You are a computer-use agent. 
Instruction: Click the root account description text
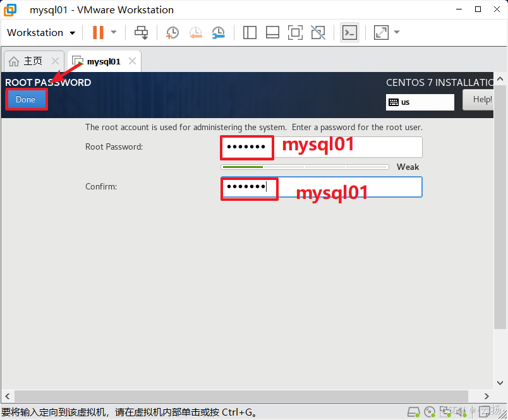[253, 127]
